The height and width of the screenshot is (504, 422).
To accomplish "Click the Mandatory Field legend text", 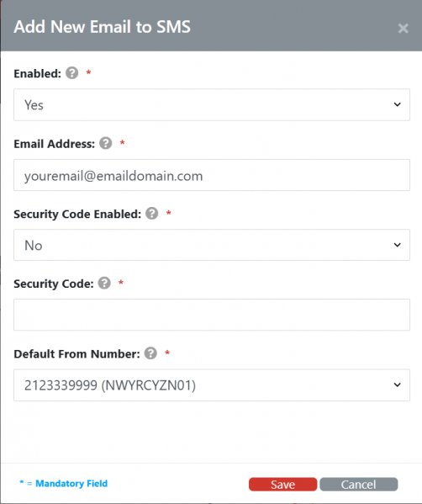I will pyautogui.click(x=64, y=484).
